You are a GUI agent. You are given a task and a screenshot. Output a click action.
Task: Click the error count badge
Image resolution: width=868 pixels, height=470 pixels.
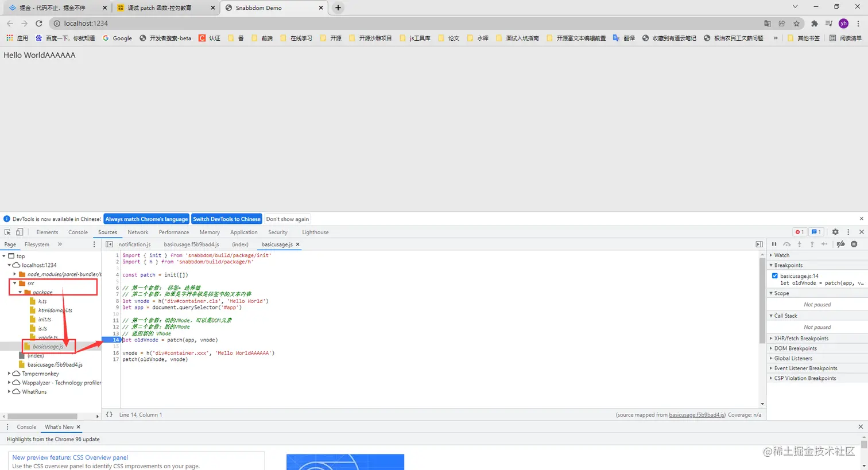point(799,232)
